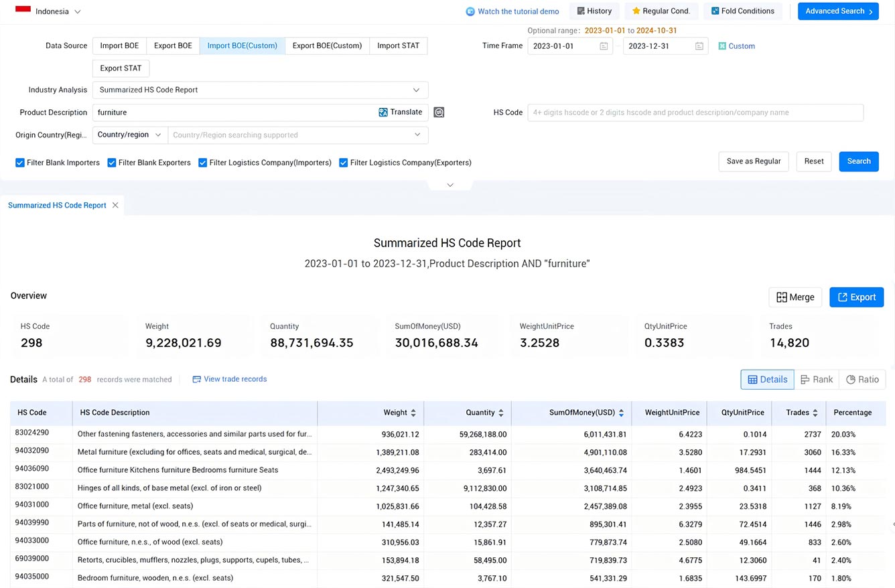
Task: Click percentage value 20.03%
Action: pos(843,435)
